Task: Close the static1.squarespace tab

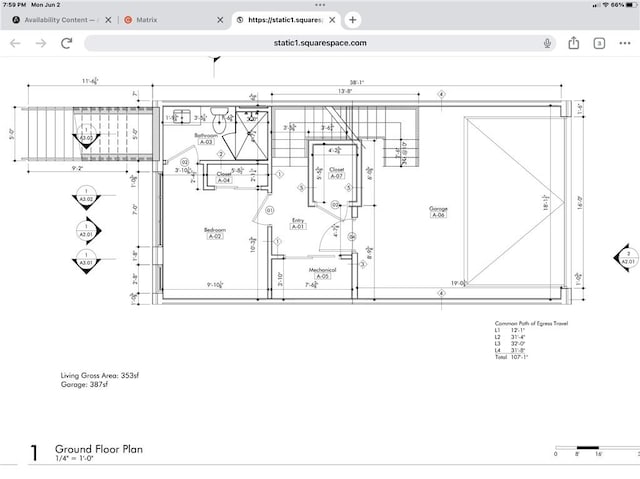Action: pyautogui.click(x=332, y=20)
